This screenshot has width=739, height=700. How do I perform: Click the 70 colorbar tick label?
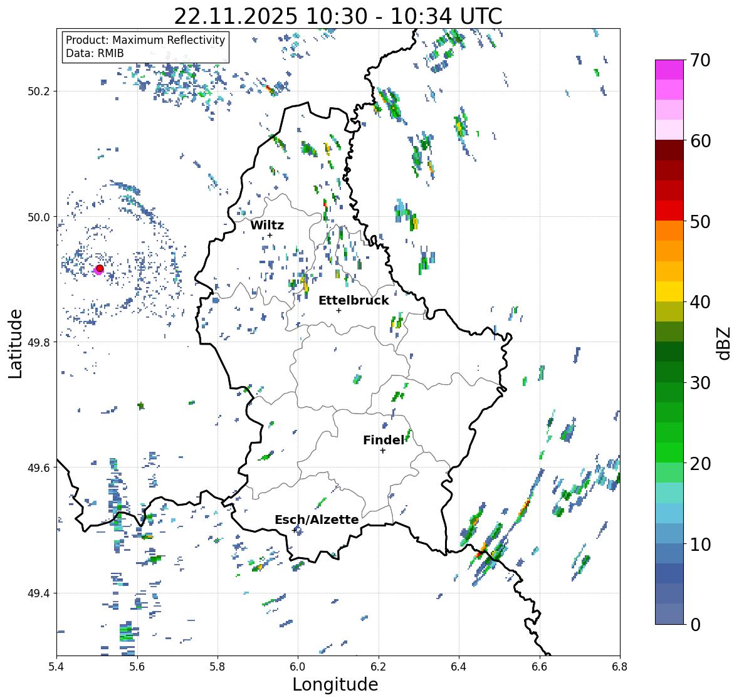700,60
